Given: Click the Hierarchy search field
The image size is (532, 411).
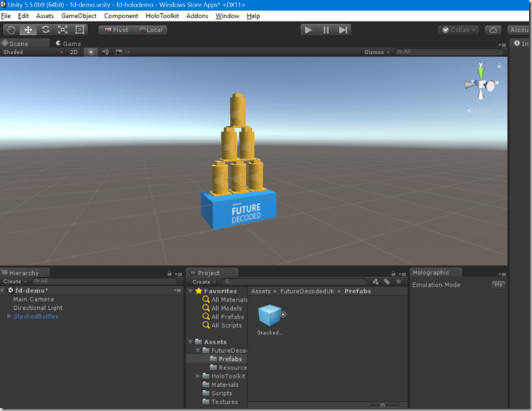Looking at the screenshot, I should coord(105,281).
